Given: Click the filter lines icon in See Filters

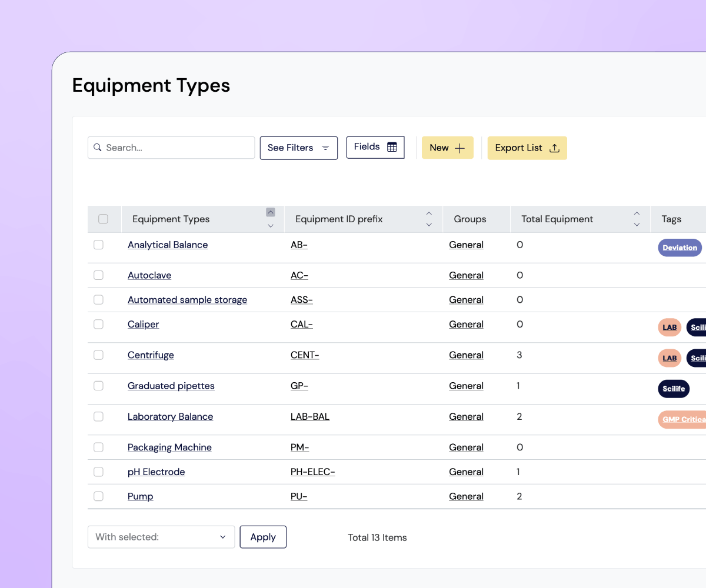Looking at the screenshot, I should tap(325, 148).
